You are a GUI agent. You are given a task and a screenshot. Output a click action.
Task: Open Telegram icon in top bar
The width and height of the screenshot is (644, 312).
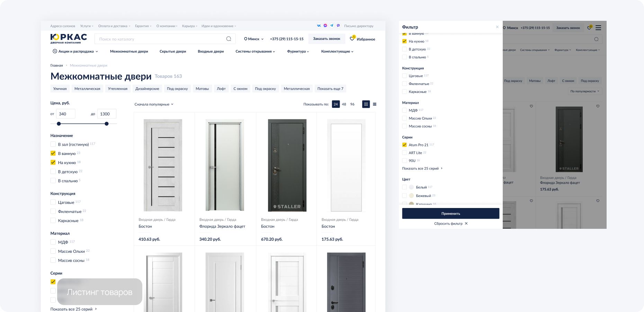tap(332, 26)
